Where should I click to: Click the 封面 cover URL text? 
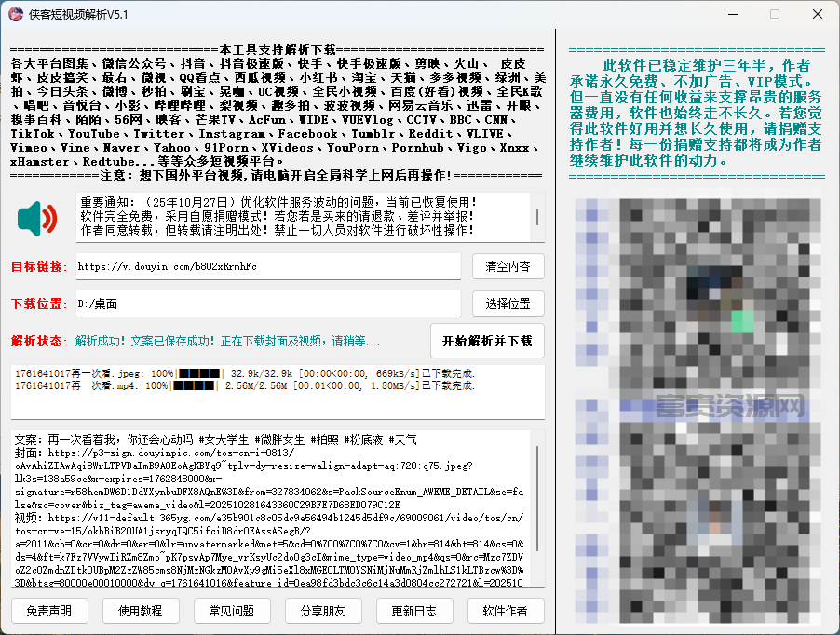pyautogui.click(x=269, y=479)
